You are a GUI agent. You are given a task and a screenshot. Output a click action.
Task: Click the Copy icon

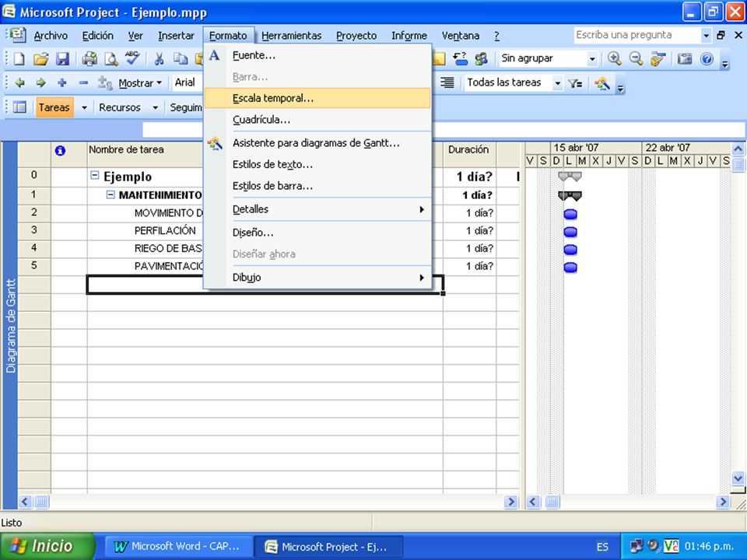[181, 58]
